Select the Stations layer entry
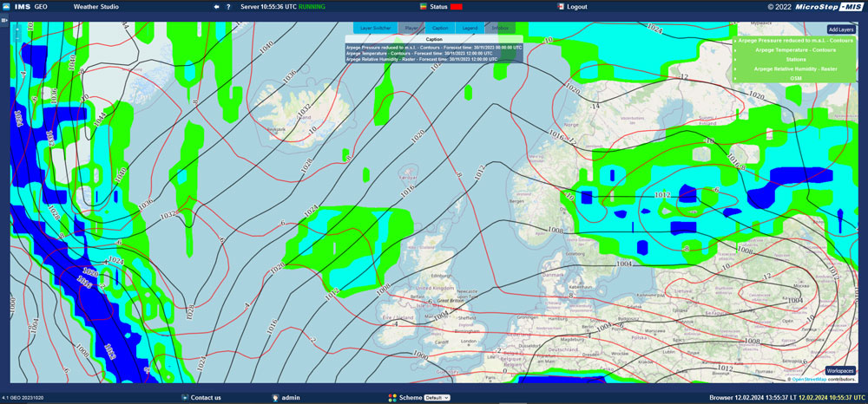The image size is (868, 404). tap(795, 60)
